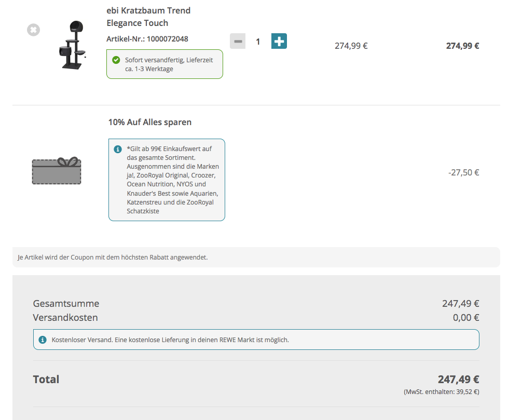
Task: Click the highest-discount coupon notice banner
Action: (x=256, y=257)
